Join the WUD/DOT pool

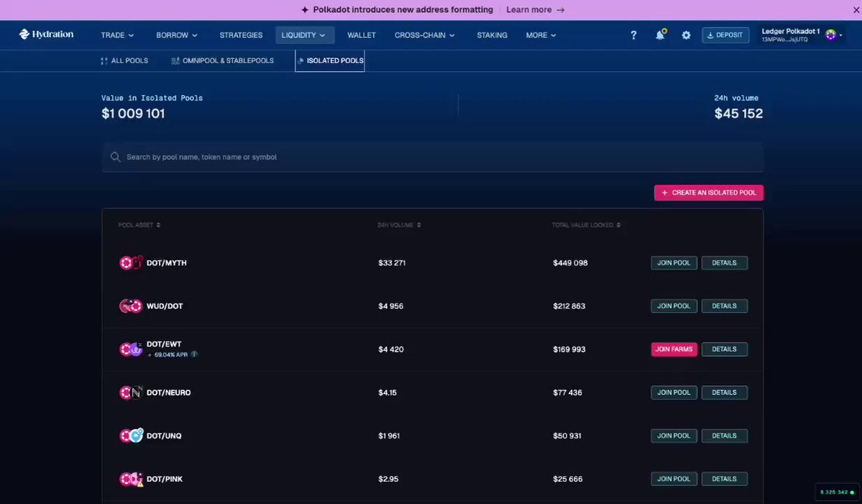coord(674,306)
